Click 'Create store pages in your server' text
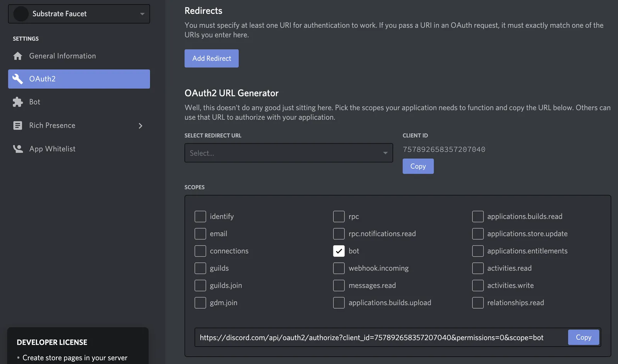This screenshot has width=618, height=364. [75, 358]
